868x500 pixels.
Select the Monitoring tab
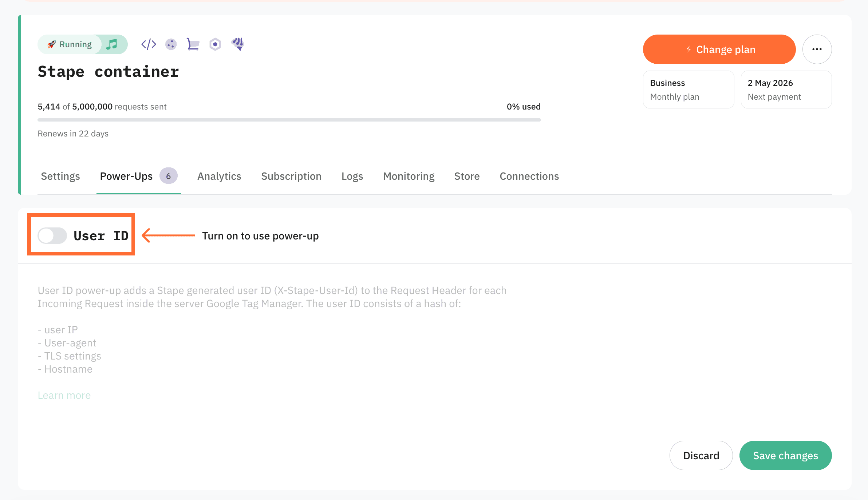click(409, 176)
